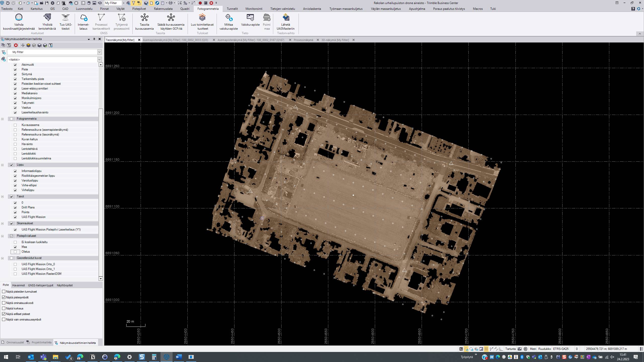Run Tasoita kuvausasemia adjustment

coord(144,22)
